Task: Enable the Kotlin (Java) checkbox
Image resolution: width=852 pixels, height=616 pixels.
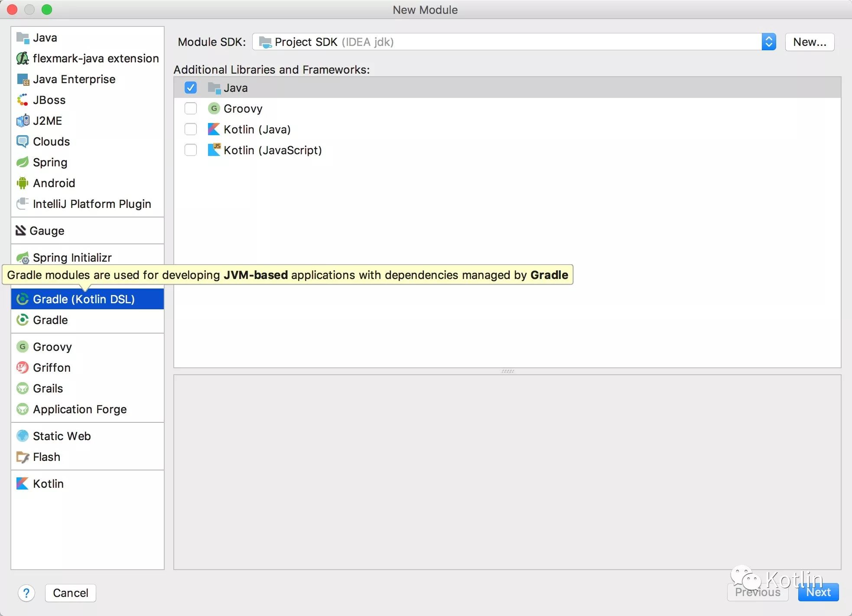Action: [x=191, y=130]
